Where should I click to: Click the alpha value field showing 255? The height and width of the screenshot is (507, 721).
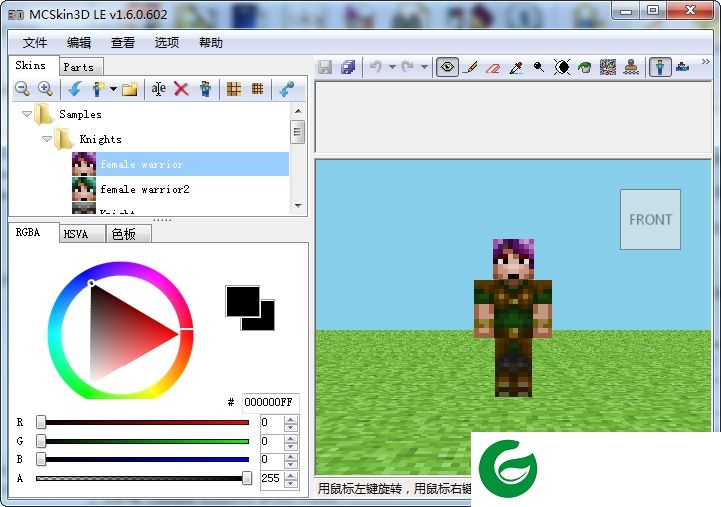pos(272,479)
